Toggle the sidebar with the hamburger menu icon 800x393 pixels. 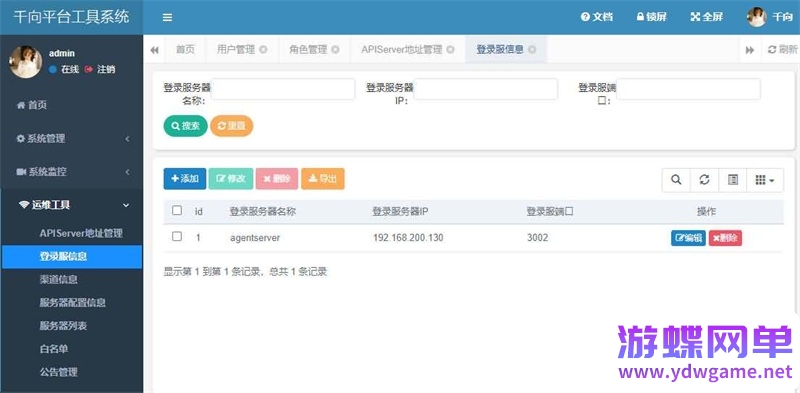tap(167, 17)
